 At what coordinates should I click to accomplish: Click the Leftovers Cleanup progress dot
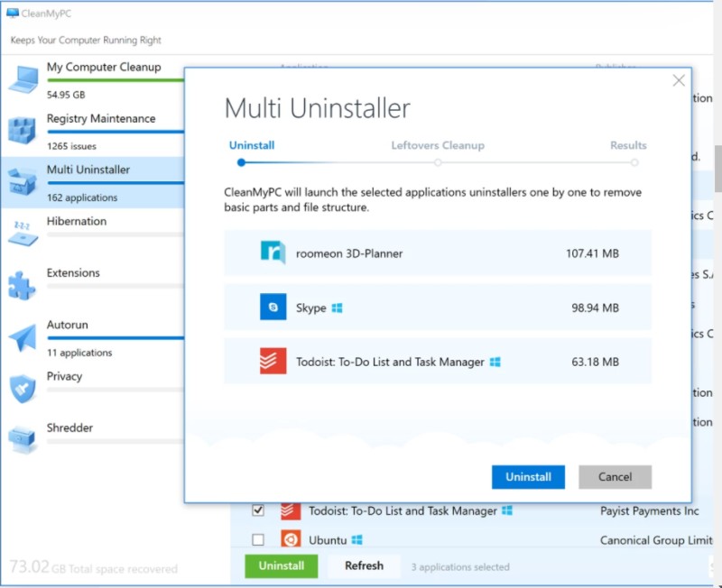coord(438,162)
